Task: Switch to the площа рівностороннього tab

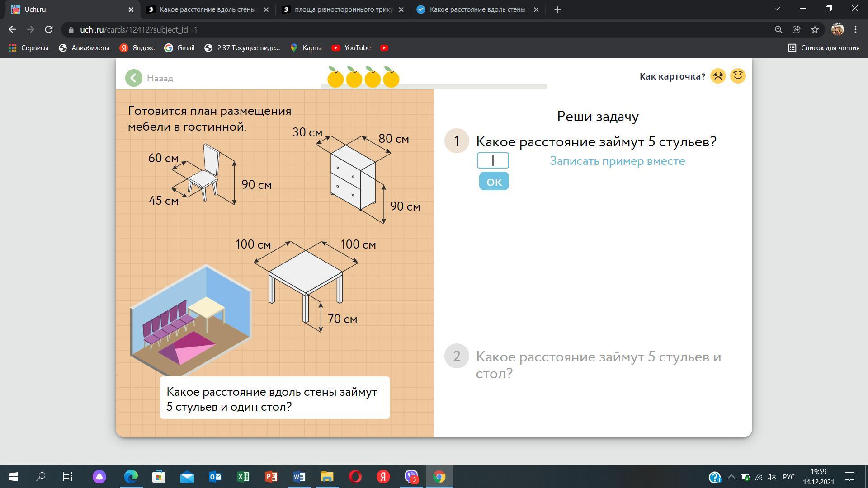Action: coord(343,9)
